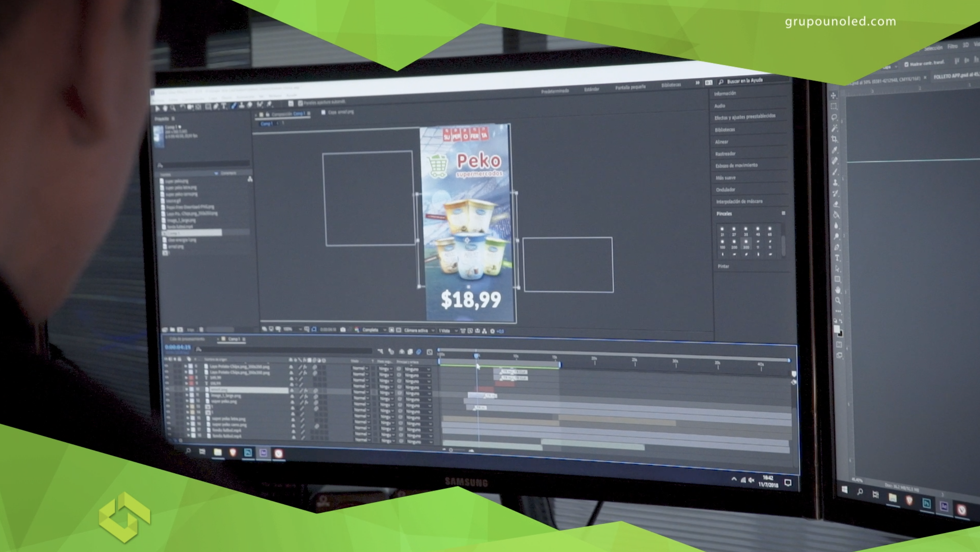Open Brave browser from the left monitor taskbar

tap(233, 452)
